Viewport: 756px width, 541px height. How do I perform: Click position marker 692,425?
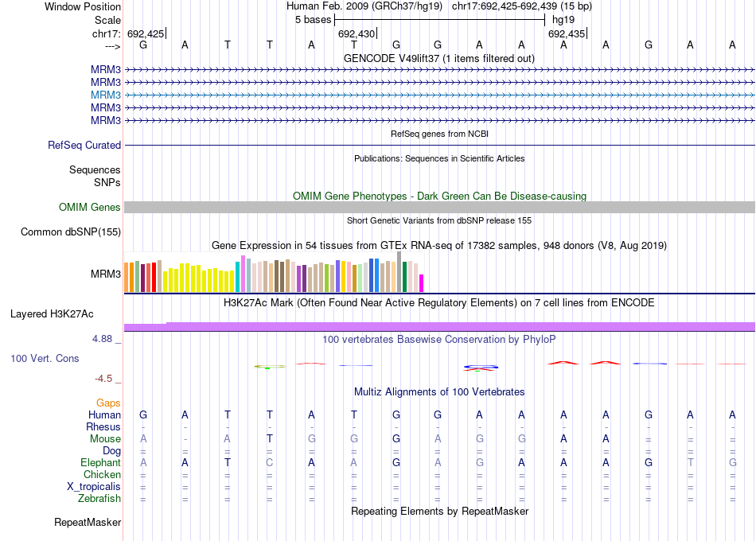(146, 33)
